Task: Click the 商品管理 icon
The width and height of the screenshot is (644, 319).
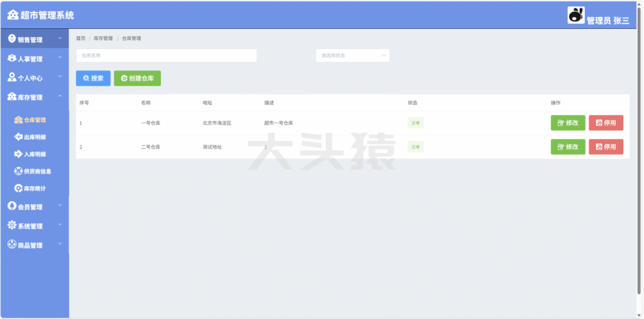Action: tap(12, 245)
